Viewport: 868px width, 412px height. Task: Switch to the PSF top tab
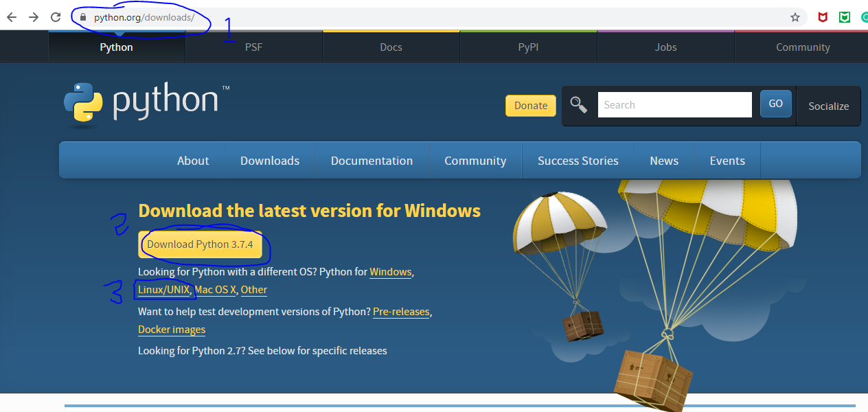pos(253,47)
